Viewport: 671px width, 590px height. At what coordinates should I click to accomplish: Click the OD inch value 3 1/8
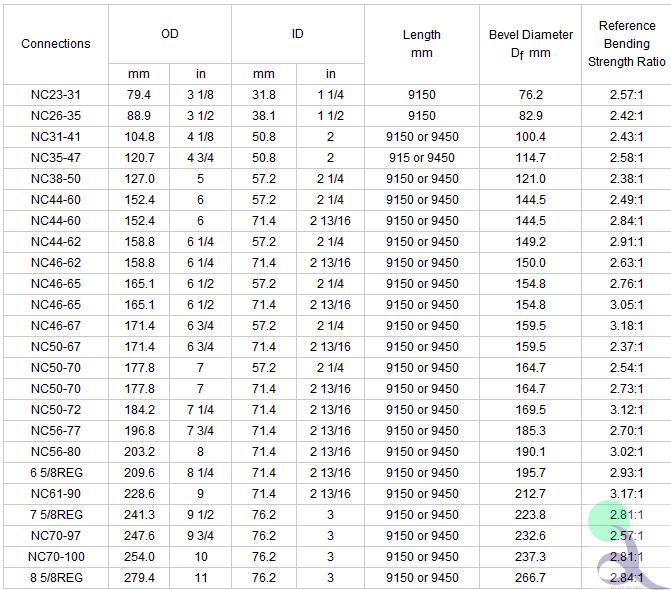click(x=200, y=95)
